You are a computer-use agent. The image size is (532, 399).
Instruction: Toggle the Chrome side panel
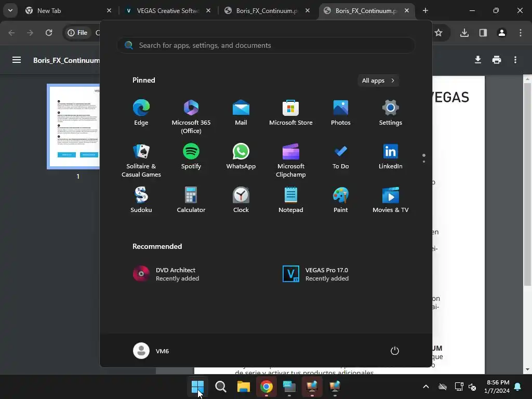pyautogui.click(x=483, y=33)
